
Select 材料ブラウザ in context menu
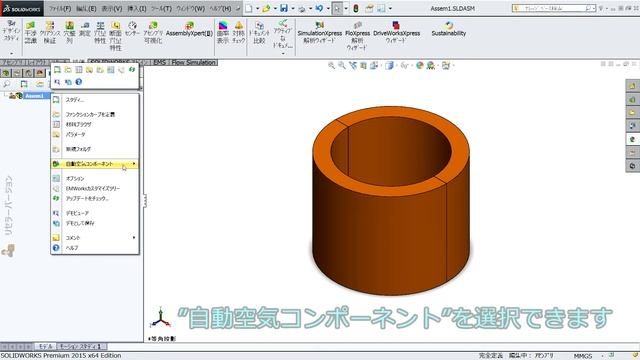pyautogui.click(x=95, y=124)
